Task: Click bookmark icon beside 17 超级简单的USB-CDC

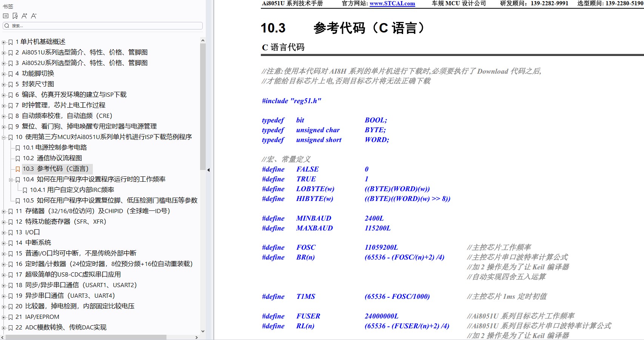Action: point(11,275)
